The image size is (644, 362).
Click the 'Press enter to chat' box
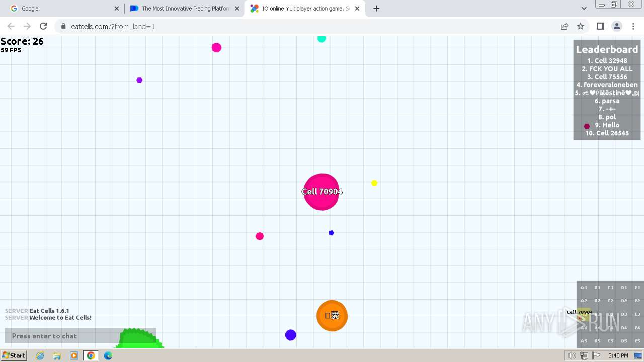80,336
